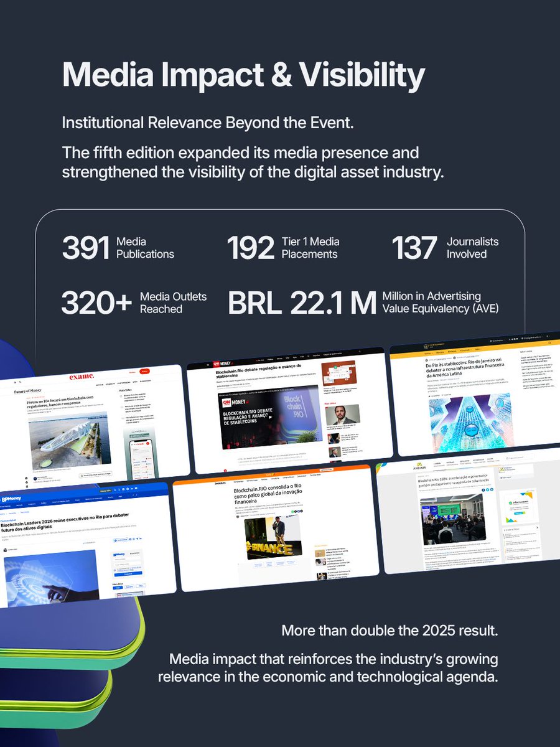Screen dimensions: 560x747
Task: Click the 'Media Publications' label
Action: tap(145, 248)
